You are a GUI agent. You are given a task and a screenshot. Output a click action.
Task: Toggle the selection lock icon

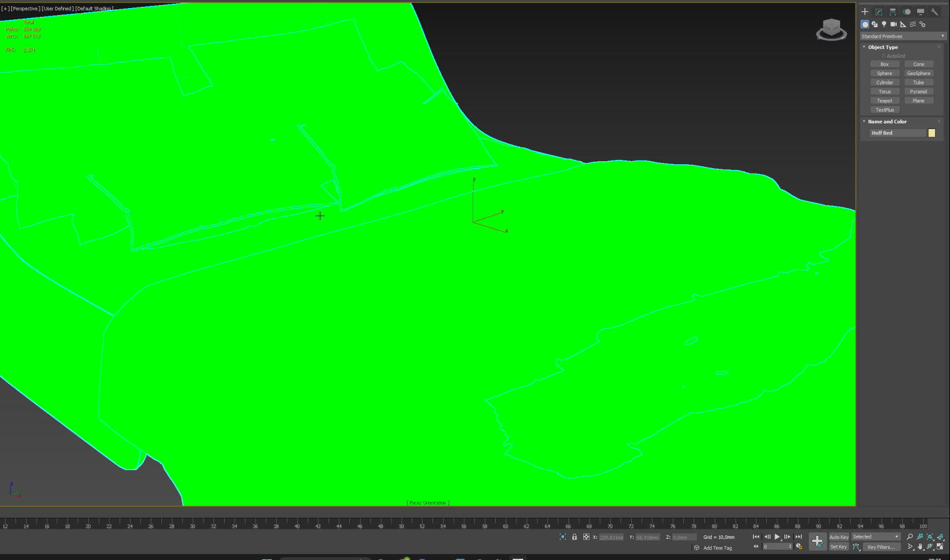[x=575, y=537]
